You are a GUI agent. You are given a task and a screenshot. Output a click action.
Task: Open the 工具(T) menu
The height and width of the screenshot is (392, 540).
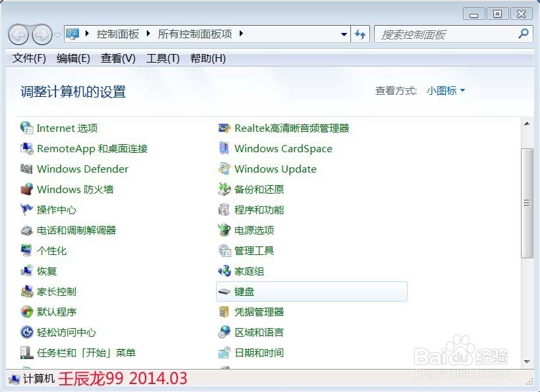(163, 58)
